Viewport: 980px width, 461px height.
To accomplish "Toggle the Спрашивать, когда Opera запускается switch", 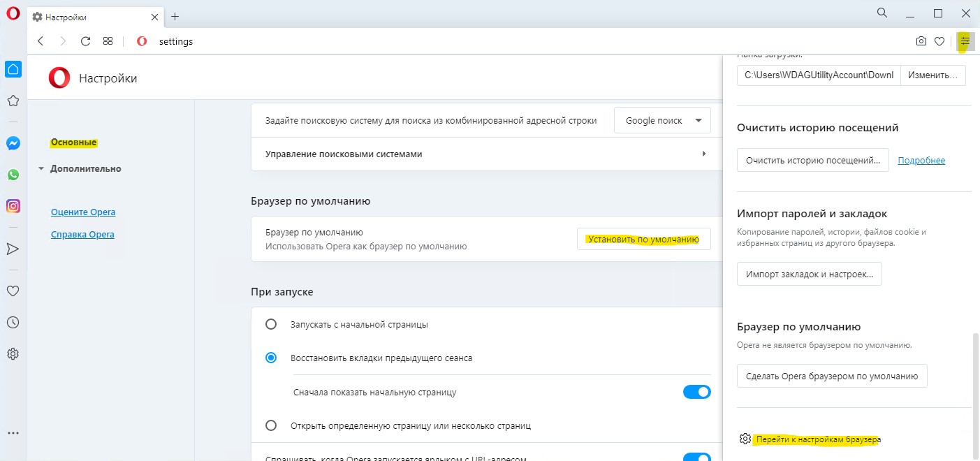I will [696, 458].
